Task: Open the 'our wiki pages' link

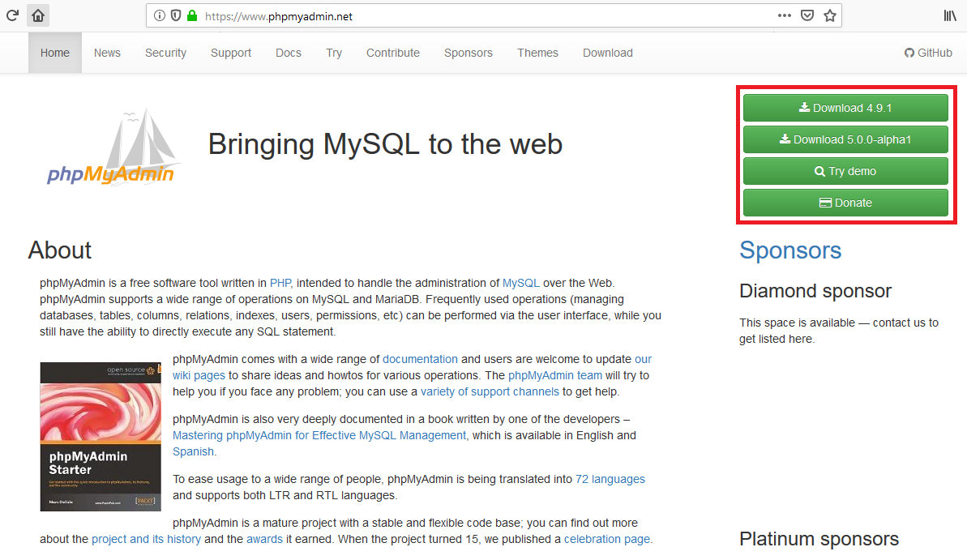Action: [412, 367]
